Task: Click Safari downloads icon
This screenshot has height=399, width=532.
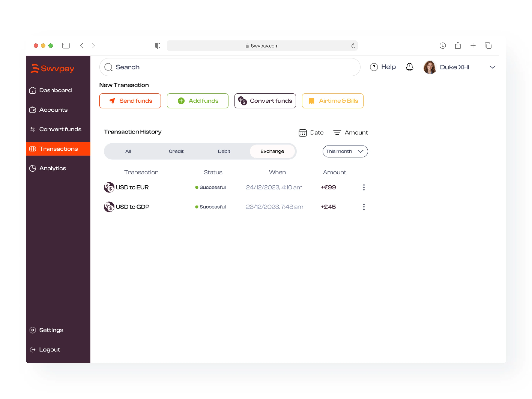Action: coord(443,45)
